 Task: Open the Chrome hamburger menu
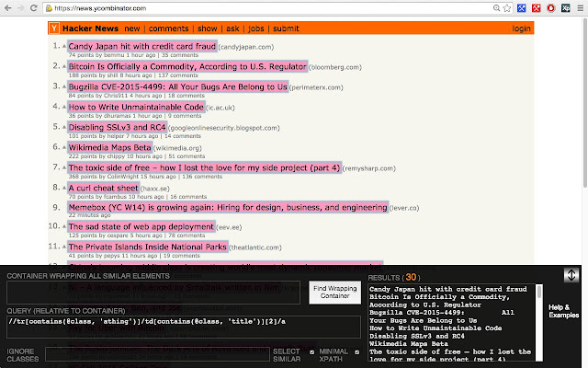coord(580,8)
